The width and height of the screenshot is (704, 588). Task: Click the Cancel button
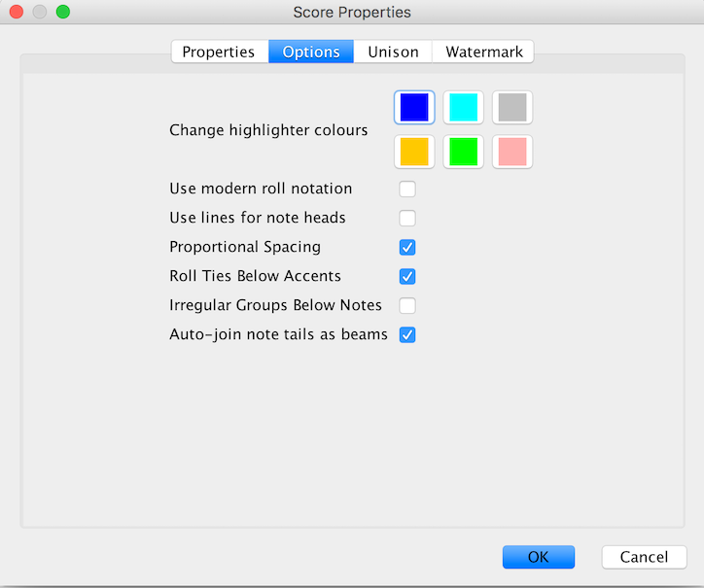click(644, 557)
